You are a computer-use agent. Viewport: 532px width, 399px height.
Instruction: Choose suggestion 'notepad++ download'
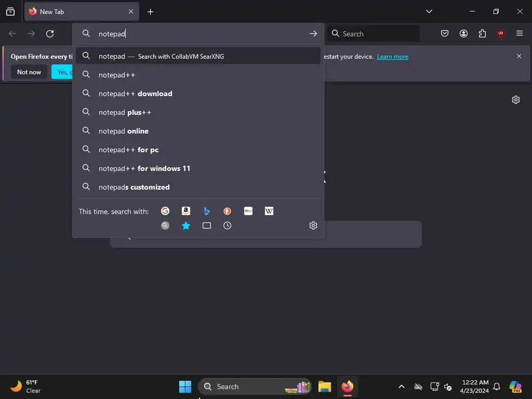point(198,94)
